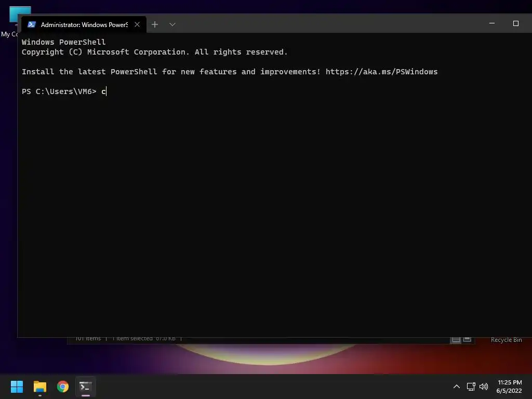Viewport: 532px width, 399px height.
Task: Open the terminal profile dropdown
Action: [172, 24]
